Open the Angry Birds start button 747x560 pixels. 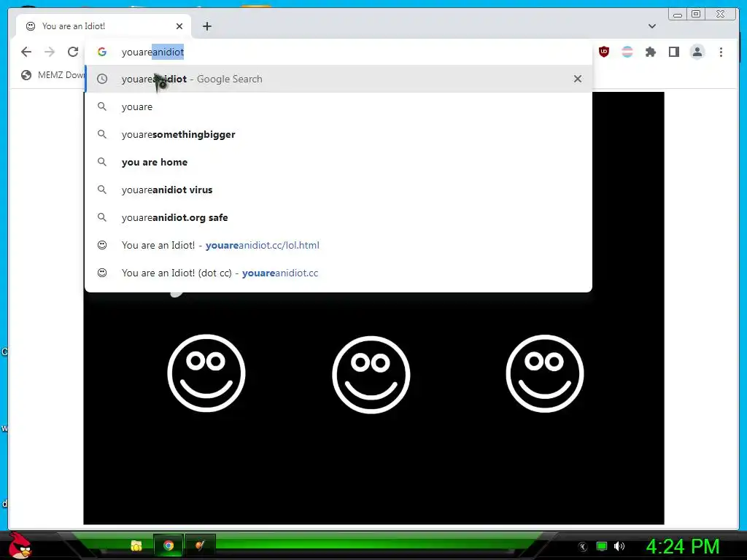pos(20,545)
